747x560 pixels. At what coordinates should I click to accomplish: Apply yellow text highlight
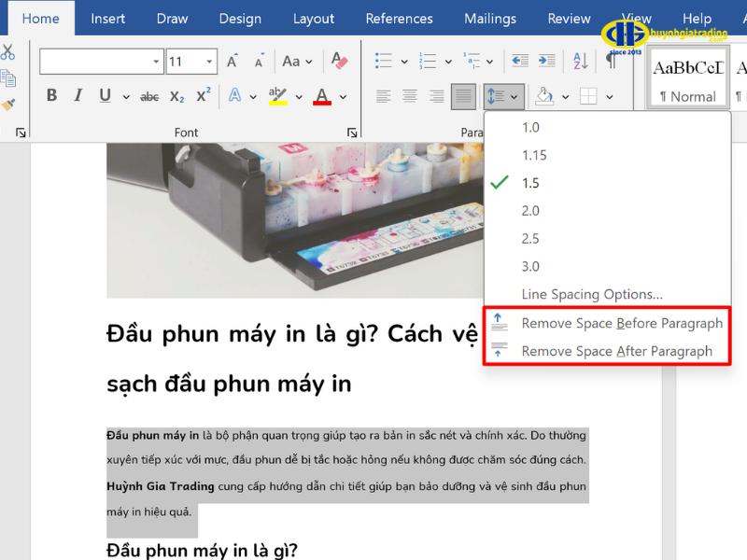276,96
